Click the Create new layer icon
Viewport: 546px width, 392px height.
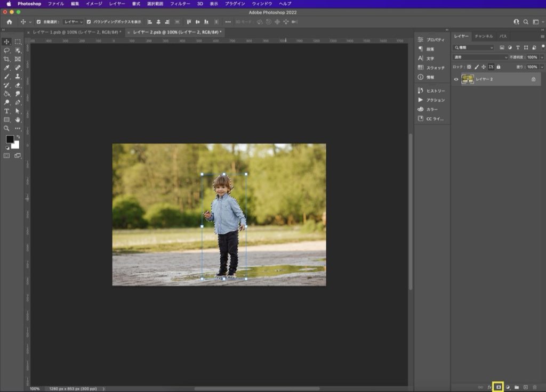coord(526,387)
